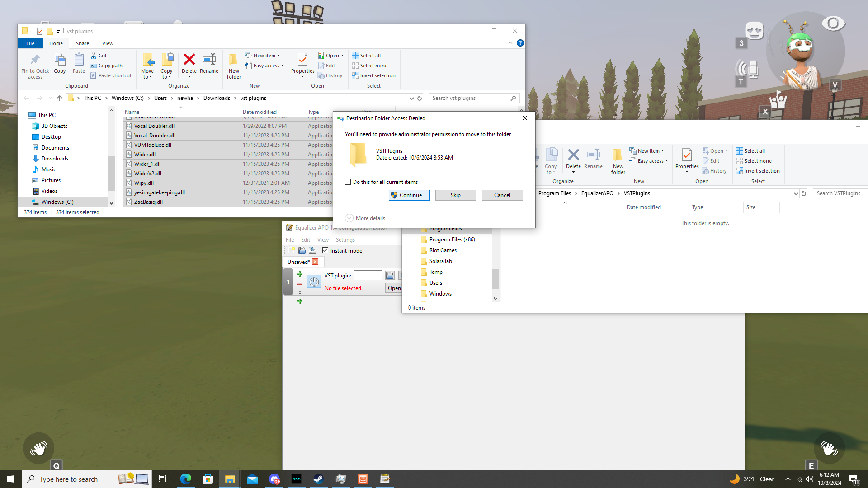Expand the Easy access dropdown in left window

coord(266,66)
